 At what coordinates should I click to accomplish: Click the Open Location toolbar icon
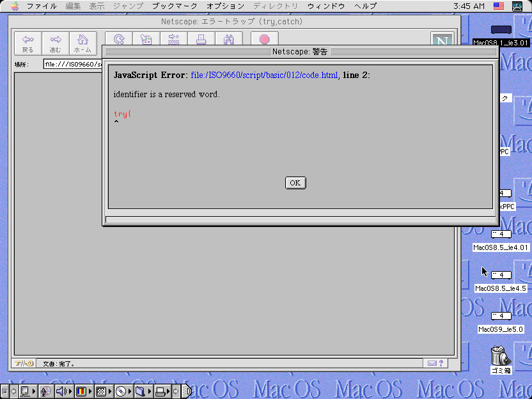tap(174, 39)
